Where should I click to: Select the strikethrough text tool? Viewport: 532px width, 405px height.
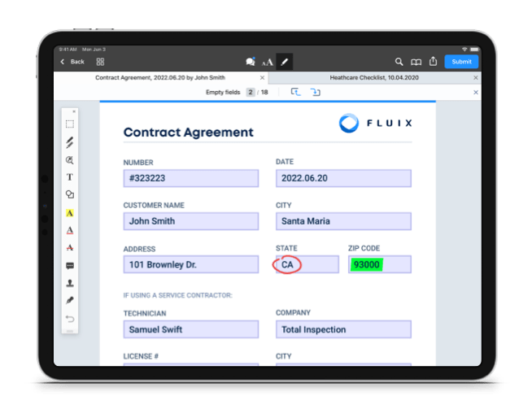(x=70, y=247)
